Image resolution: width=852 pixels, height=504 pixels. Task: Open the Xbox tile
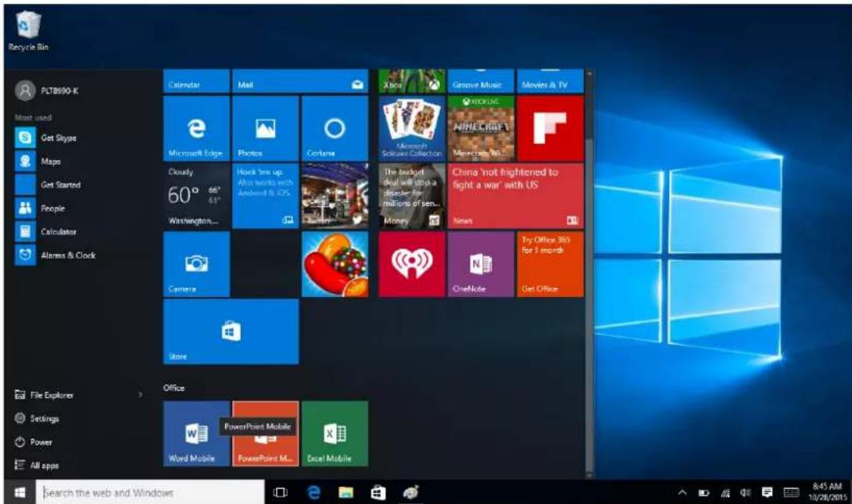412,81
